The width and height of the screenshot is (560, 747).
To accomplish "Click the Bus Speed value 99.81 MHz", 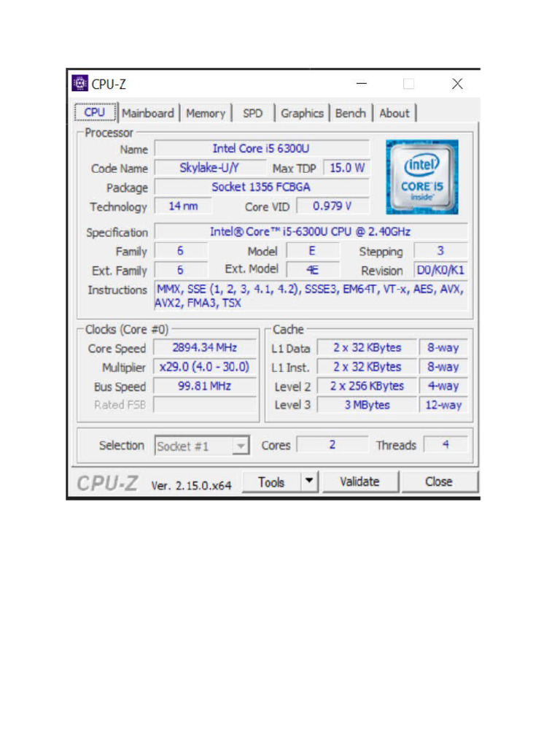I will click(205, 386).
